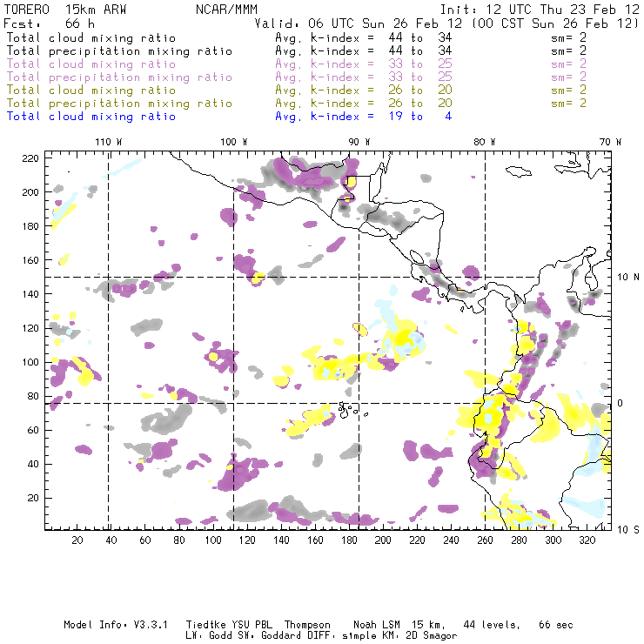Click the '100 W' longitude label

pos(234,142)
